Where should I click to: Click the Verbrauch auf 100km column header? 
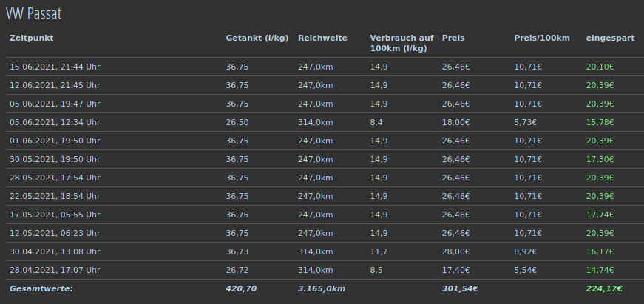click(x=401, y=43)
